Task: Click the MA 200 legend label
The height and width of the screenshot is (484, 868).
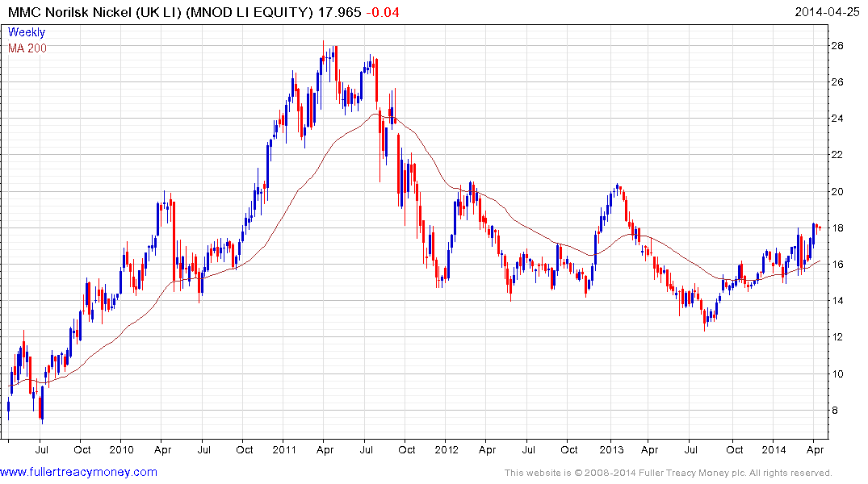Action: 27,48
